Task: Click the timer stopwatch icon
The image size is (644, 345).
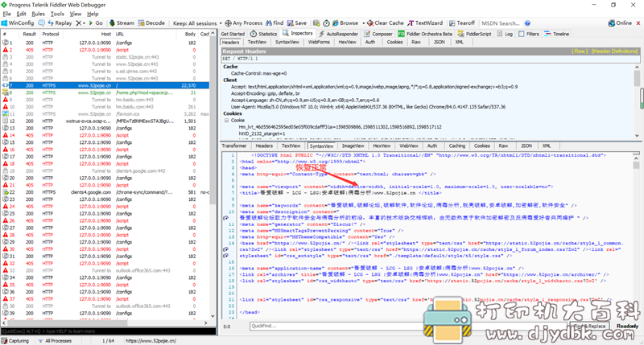Action: point(326,23)
